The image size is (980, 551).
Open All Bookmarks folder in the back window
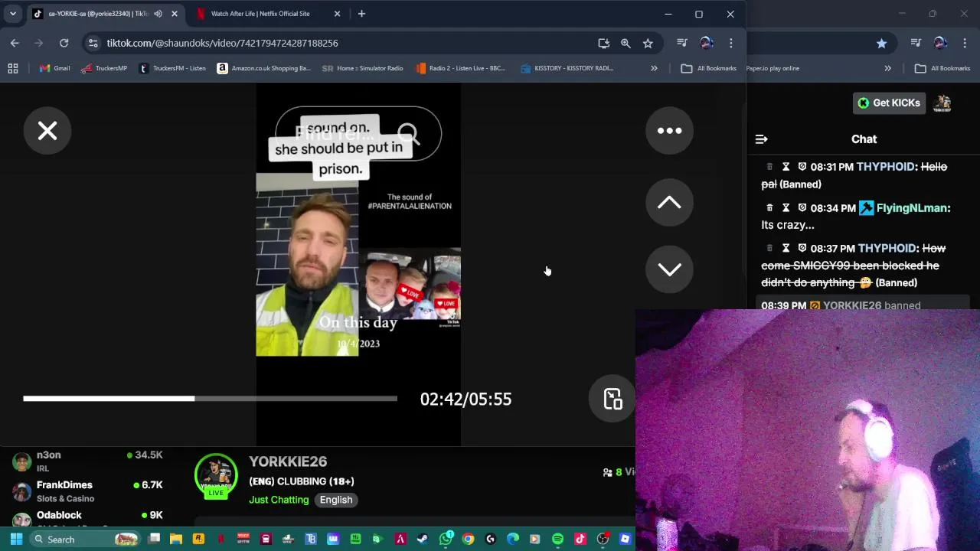click(x=942, y=68)
